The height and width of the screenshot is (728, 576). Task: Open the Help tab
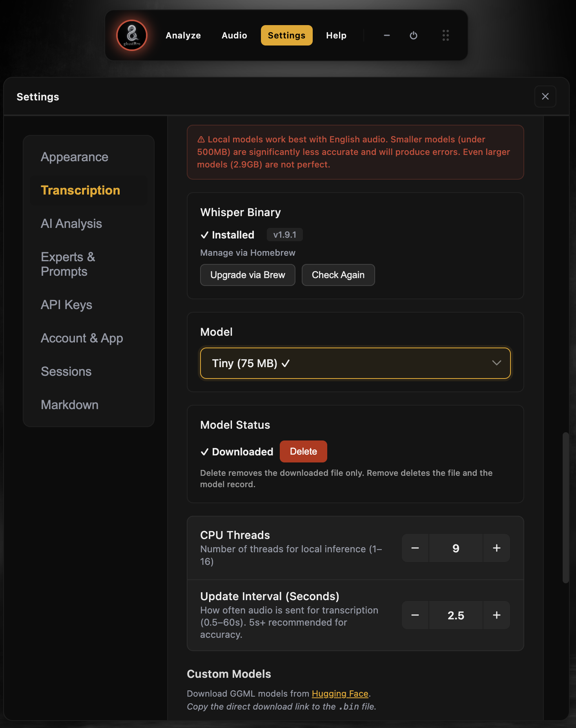tap(336, 35)
